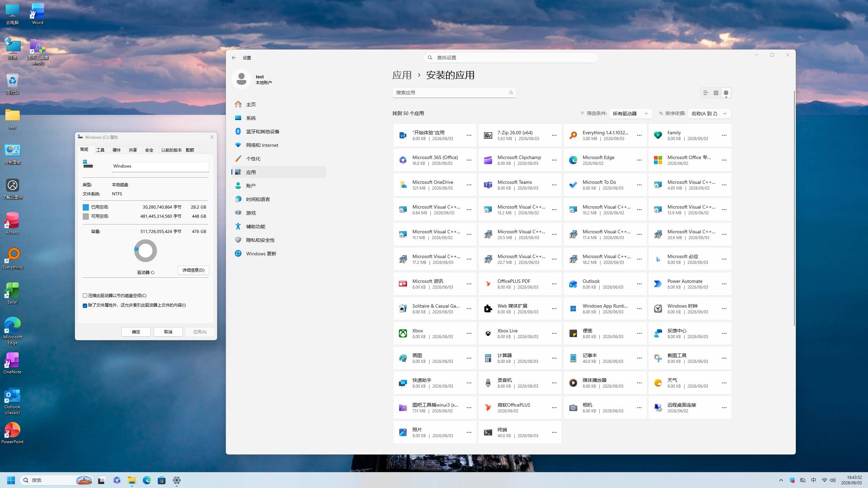The height and width of the screenshot is (488, 868).
Task: Select the compact tile view icon
Action: click(x=726, y=93)
